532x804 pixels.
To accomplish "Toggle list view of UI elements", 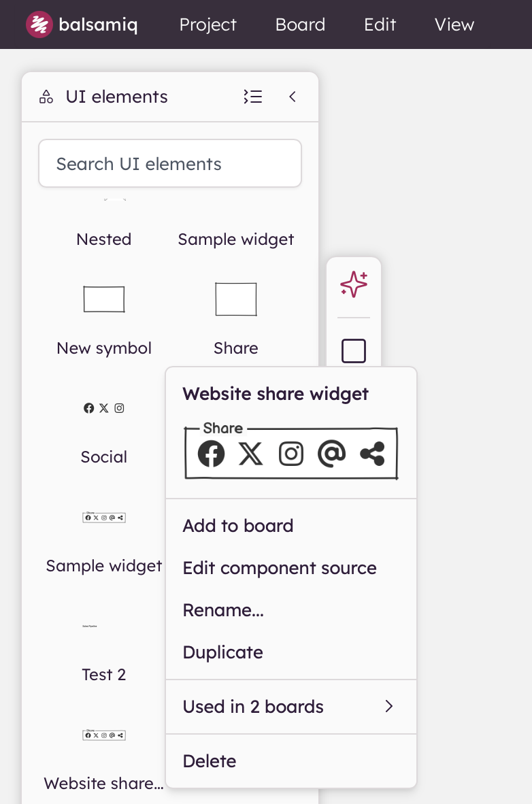I will point(253,97).
